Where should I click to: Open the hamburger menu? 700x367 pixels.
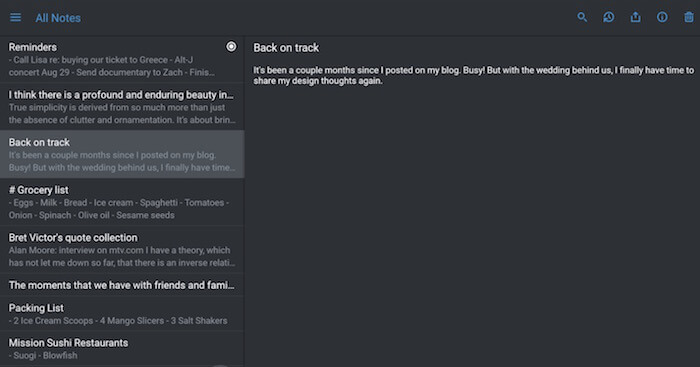click(x=16, y=17)
